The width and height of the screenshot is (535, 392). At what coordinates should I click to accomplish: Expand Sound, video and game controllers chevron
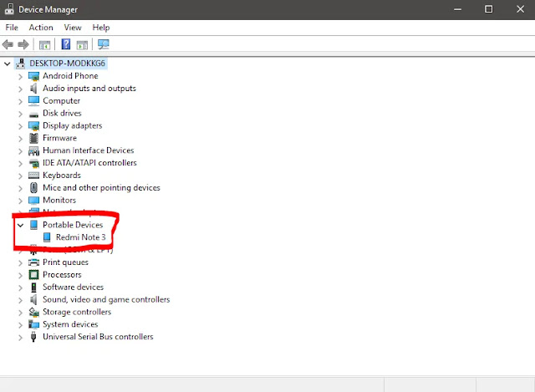[20, 300]
